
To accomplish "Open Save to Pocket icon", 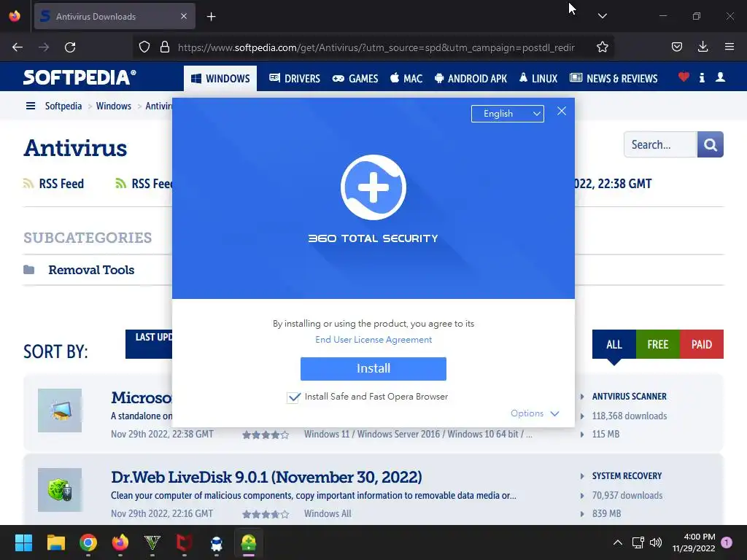I will (676, 47).
